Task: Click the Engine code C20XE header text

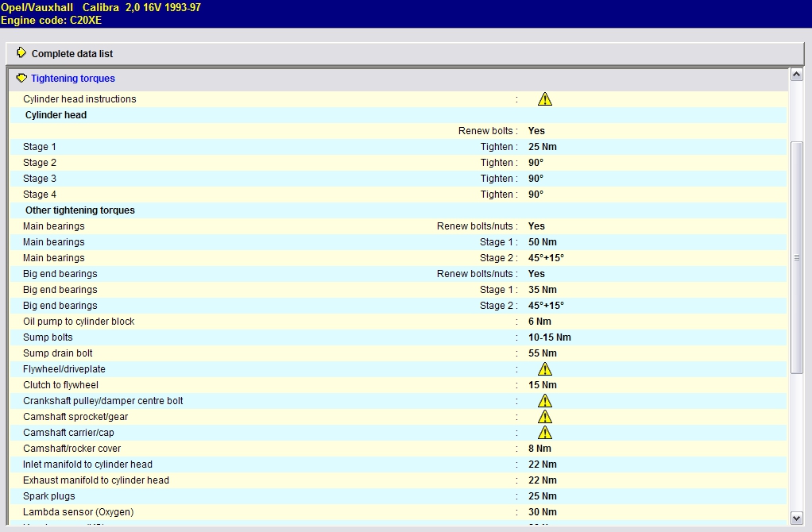Action: click(x=52, y=20)
